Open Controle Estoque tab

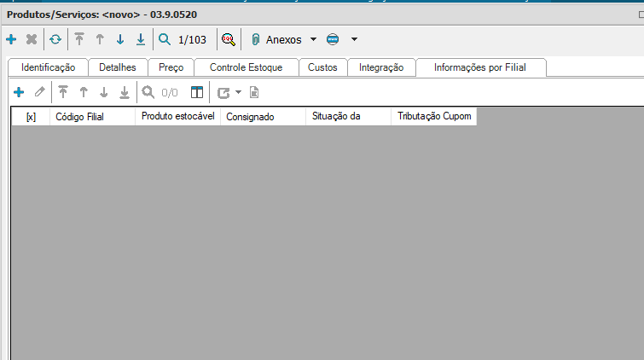246,67
